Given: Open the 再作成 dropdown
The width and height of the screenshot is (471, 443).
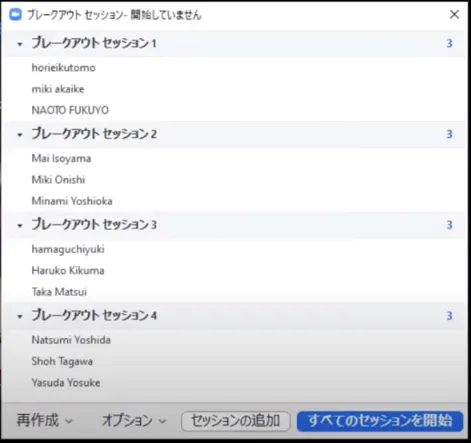Looking at the screenshot, I should pyautogui.click(x=45, y=420).
